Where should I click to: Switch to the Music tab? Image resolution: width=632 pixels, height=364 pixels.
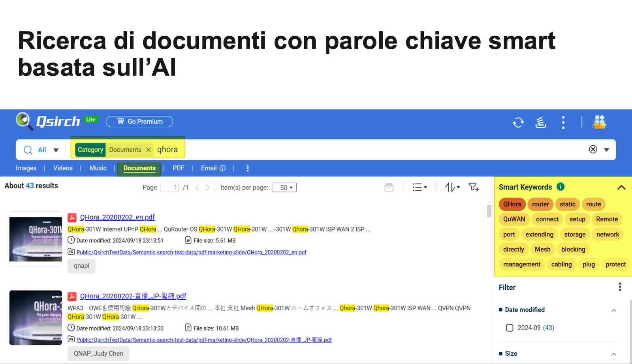pyautogui.click(x=98, y=168)
